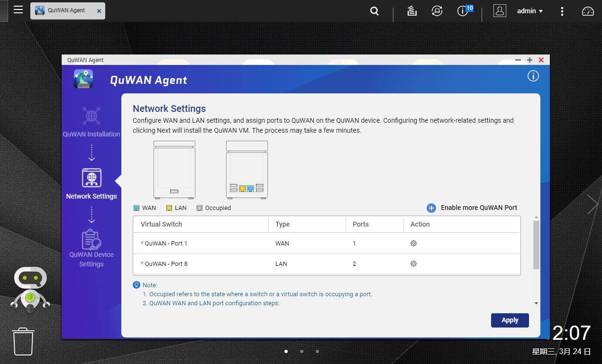Click the search magnifier icon
This screenshot has width=602, height=364.
(374, 11)
